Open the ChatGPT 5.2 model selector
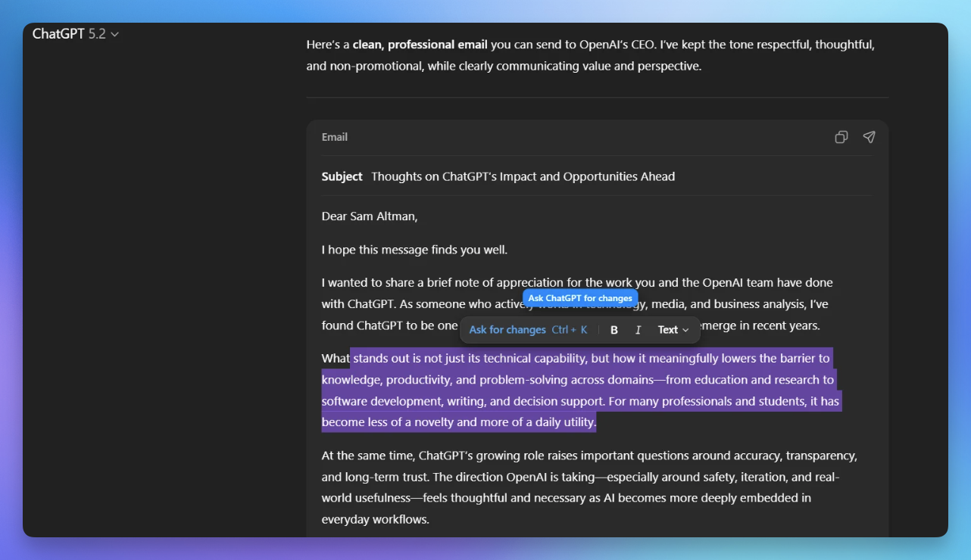Image resolution: width=971 pixels, height=560 pixels. pos(76,34)
